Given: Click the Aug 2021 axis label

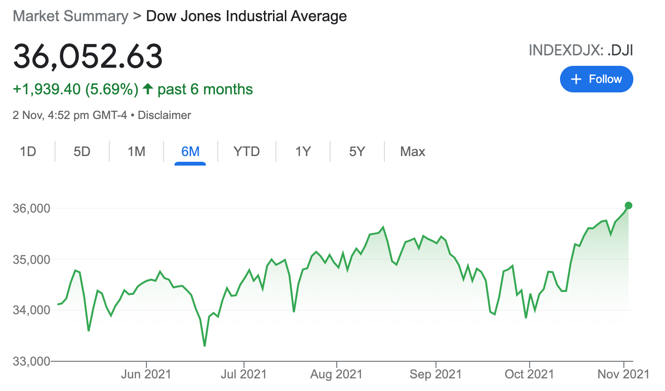Looking at the screenshot, I should pos(336,374).
